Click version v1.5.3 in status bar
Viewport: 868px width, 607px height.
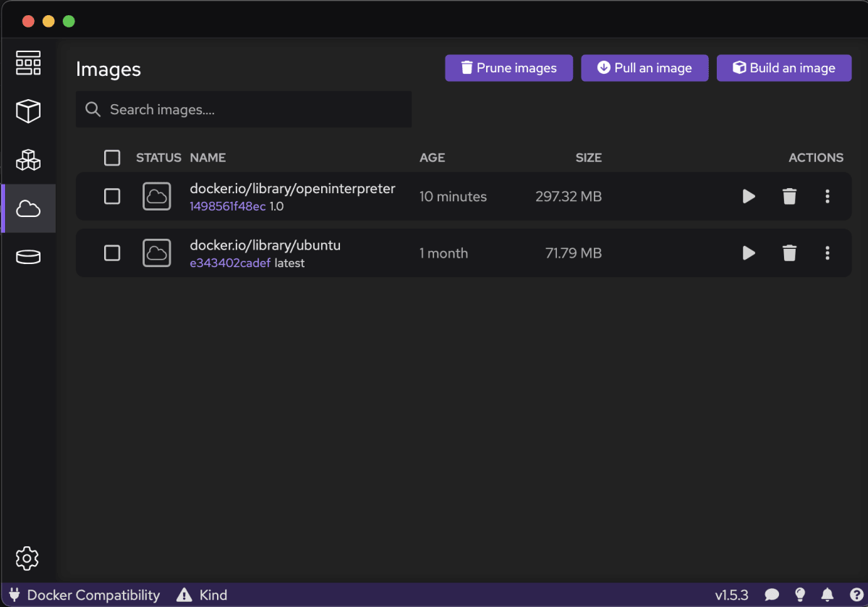tap(733, 595)
